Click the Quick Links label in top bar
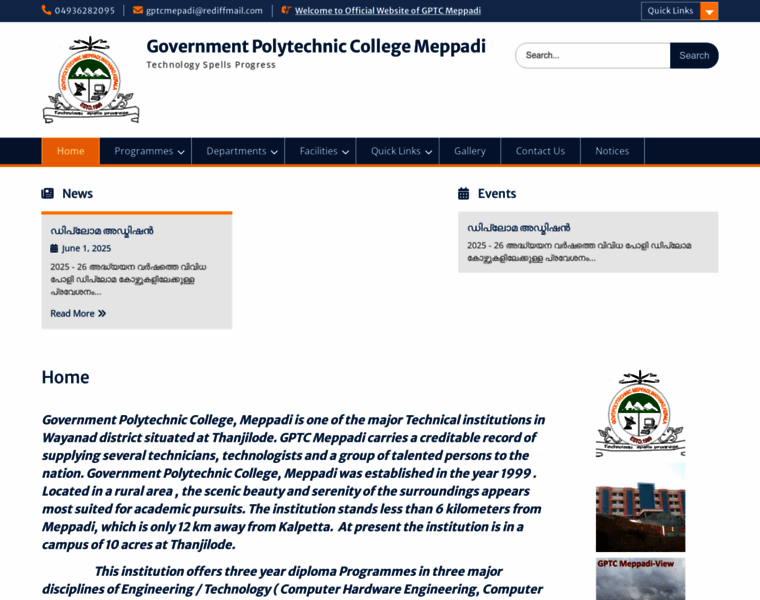The height and width of the screenshot is (600, 760). tap(670, 11)
